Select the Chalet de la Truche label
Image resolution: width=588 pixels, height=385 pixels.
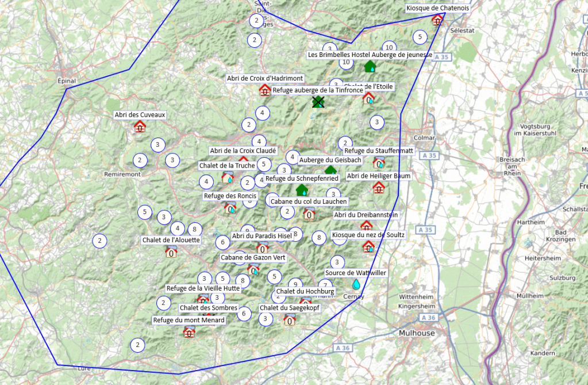(227, 166)
